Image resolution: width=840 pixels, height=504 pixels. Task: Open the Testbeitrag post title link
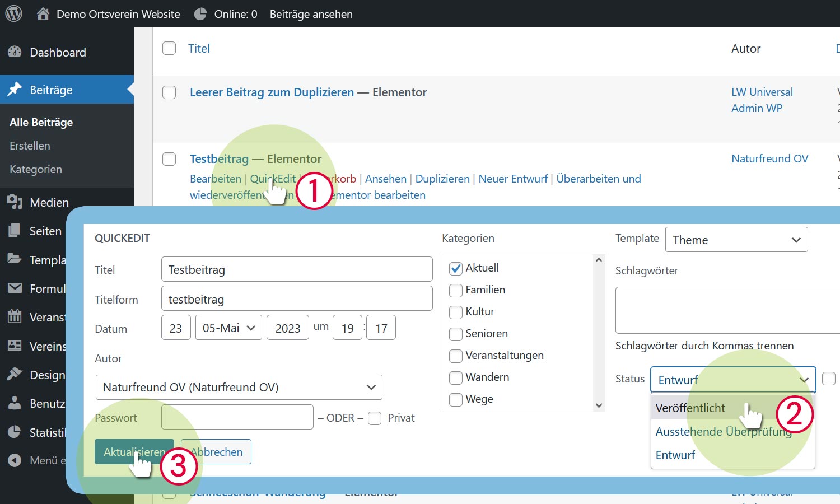[x=219, y=159]
